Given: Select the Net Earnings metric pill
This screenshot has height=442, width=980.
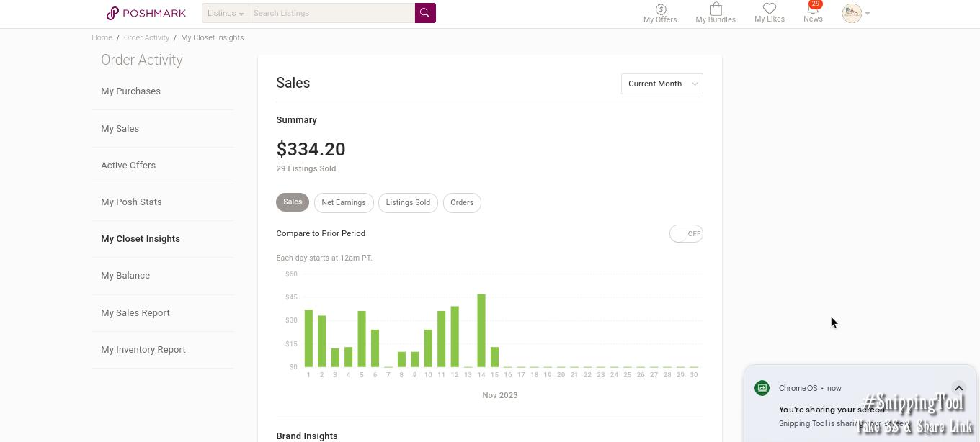Looking at the screenshot, I should tap(344, 203).
